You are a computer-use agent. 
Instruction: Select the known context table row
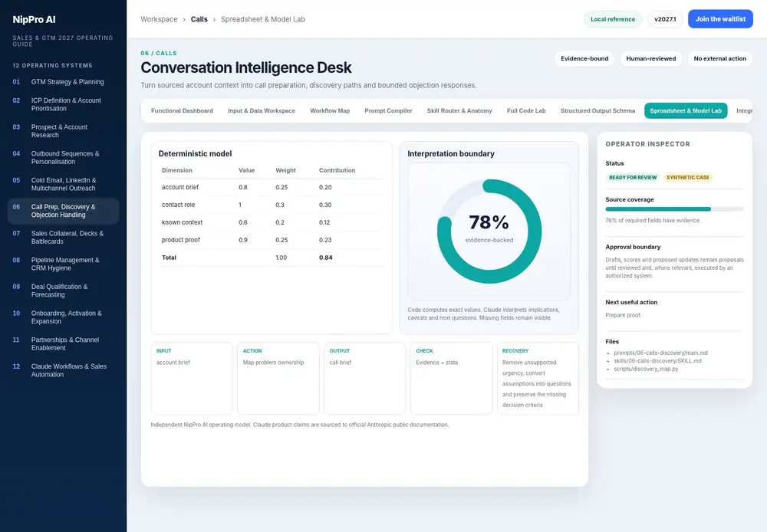[x=272, y=222]
